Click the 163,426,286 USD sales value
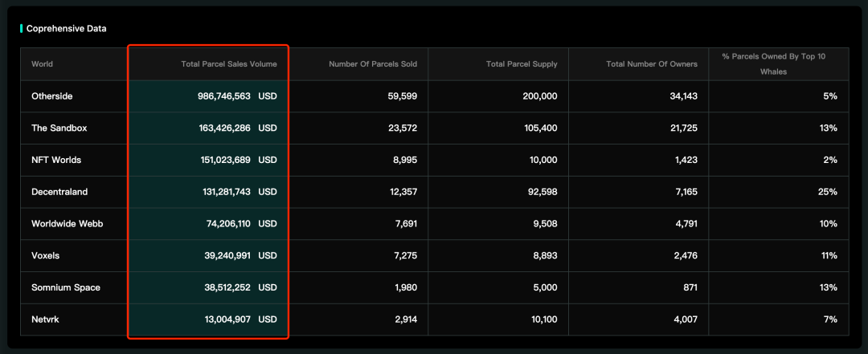 coord(238,128)
